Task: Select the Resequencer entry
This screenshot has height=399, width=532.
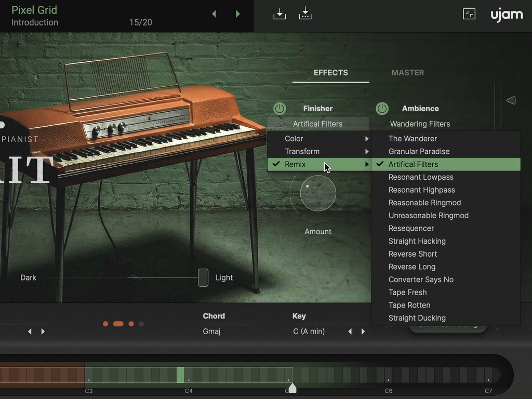Action: tap(446, 229)
